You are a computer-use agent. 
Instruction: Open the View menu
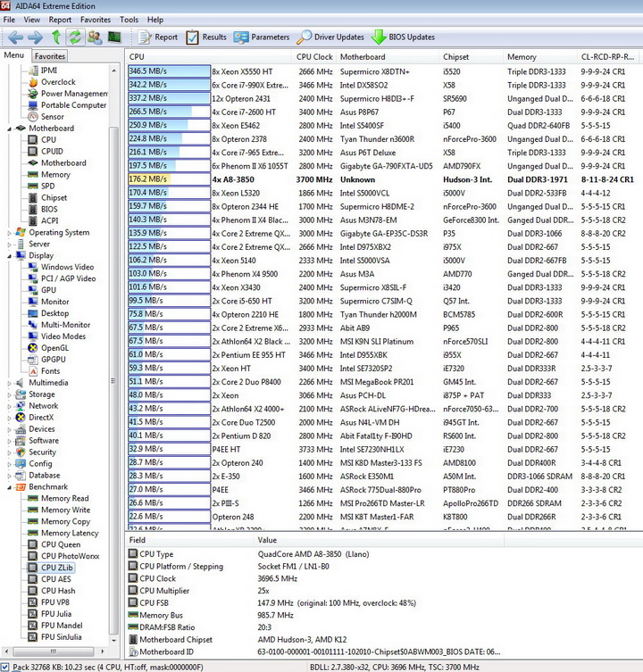coord(32,20)
